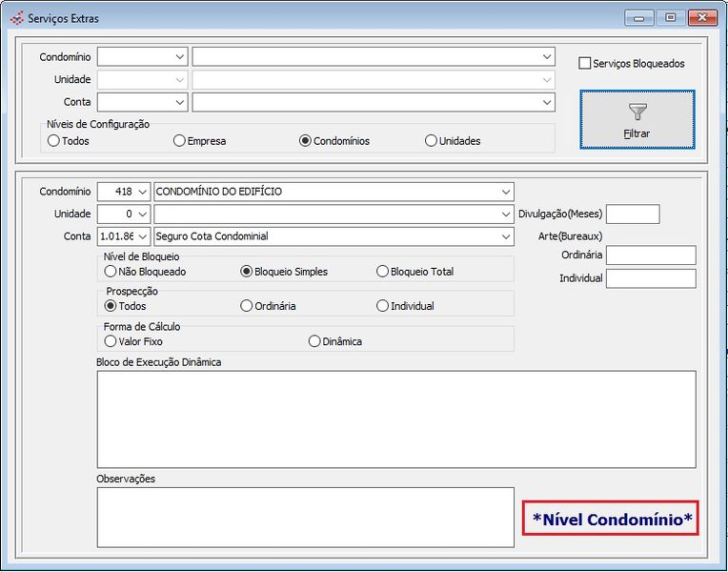Choose the Unidades configuration level
The width and height of the screenshot is (728, 572).
pos(431,141)
